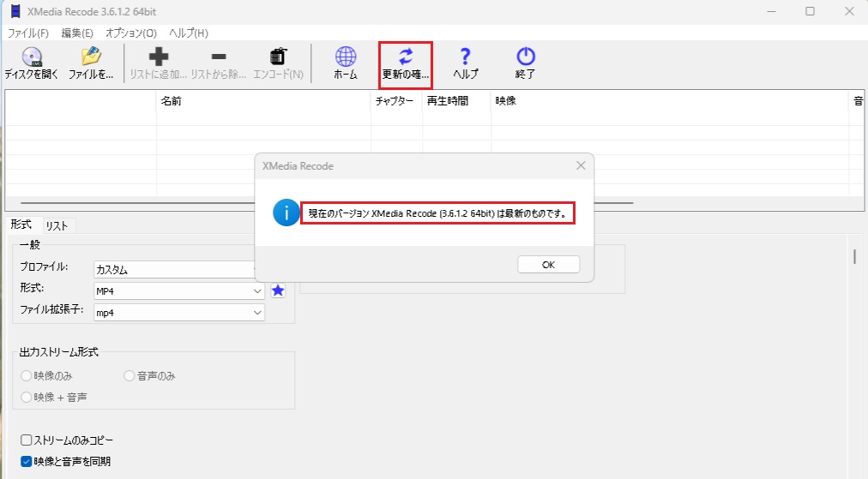Image resolution: width=868 pixels, height=479 pixels.
Task: Minimize the XMedia Recode main window
Action: tap(771, 11)
